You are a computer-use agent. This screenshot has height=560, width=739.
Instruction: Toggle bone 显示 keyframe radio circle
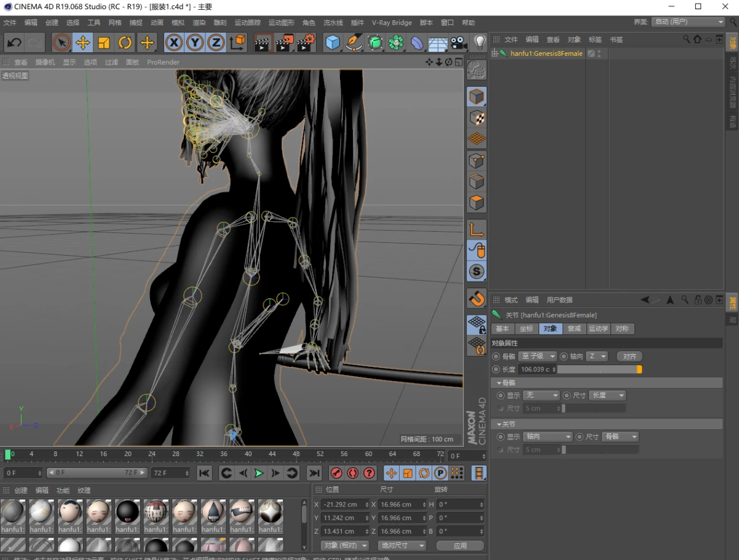pos(500,395)
